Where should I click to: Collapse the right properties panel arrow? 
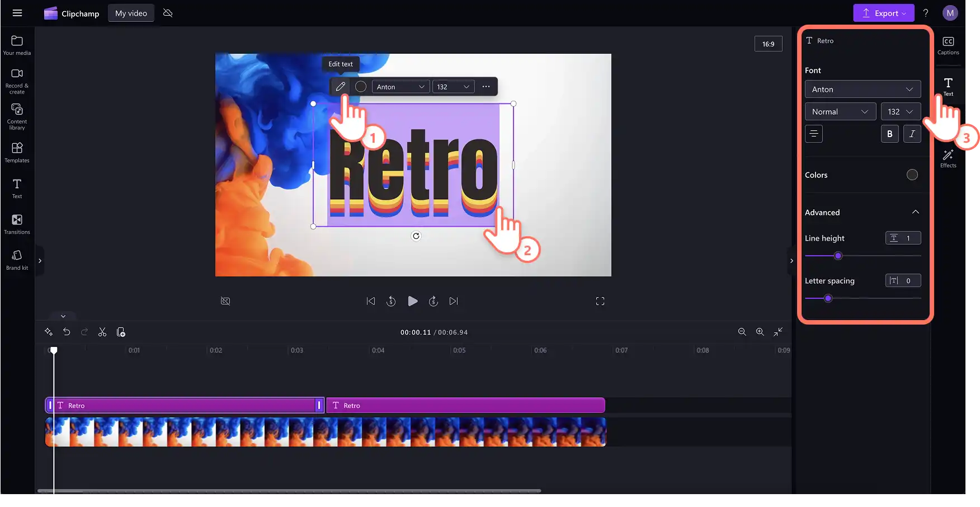[791, 261]
